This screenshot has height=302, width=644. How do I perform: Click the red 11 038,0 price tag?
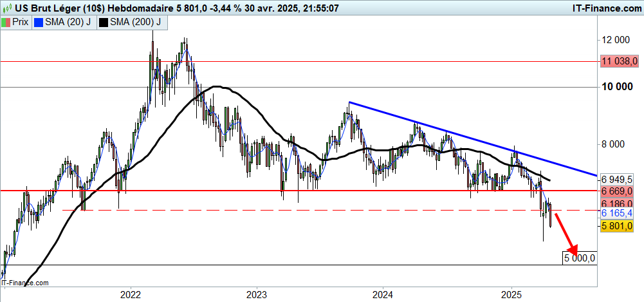pos(620,61)
